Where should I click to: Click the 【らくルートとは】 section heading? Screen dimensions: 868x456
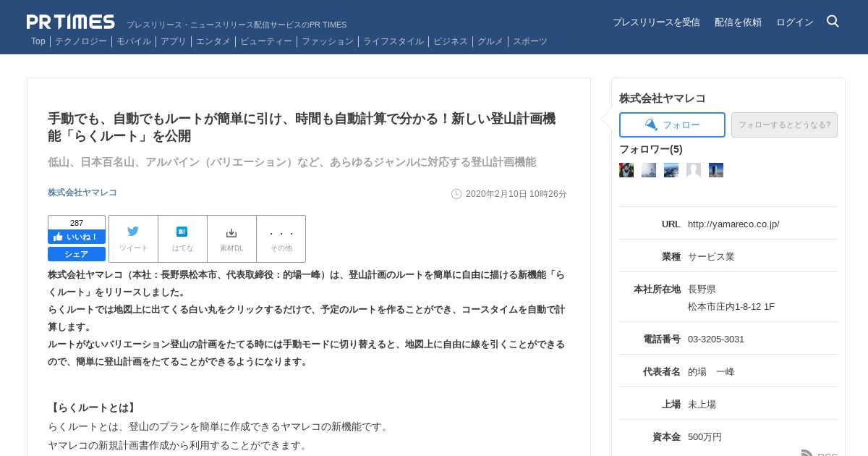coord(93,408)
